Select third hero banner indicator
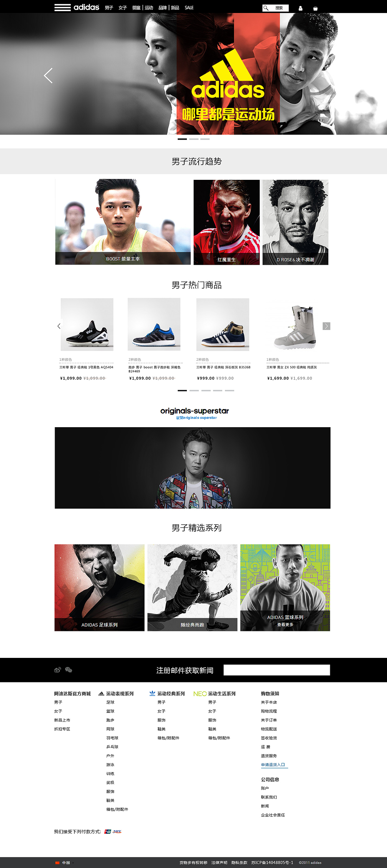This screenshot has height=868, width=387. coord(205,139)
